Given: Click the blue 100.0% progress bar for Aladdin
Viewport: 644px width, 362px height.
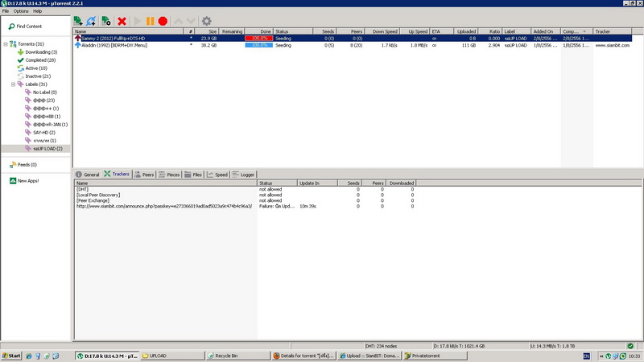Looking at the screenshot, I should [x=258, y=45].
